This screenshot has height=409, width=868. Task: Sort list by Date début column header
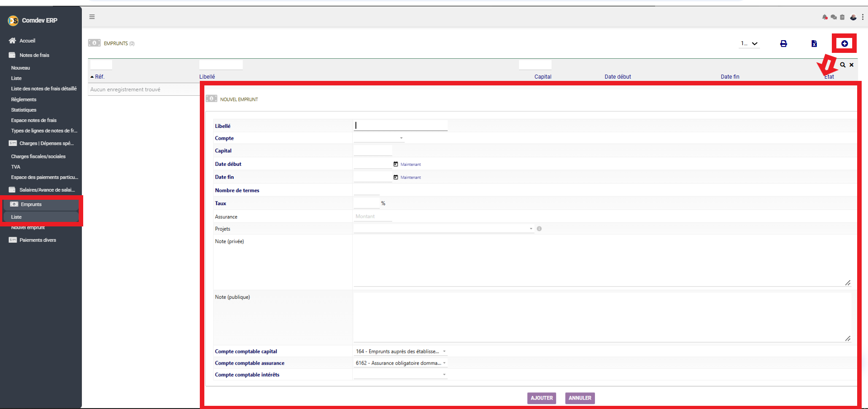coord(618,77)
